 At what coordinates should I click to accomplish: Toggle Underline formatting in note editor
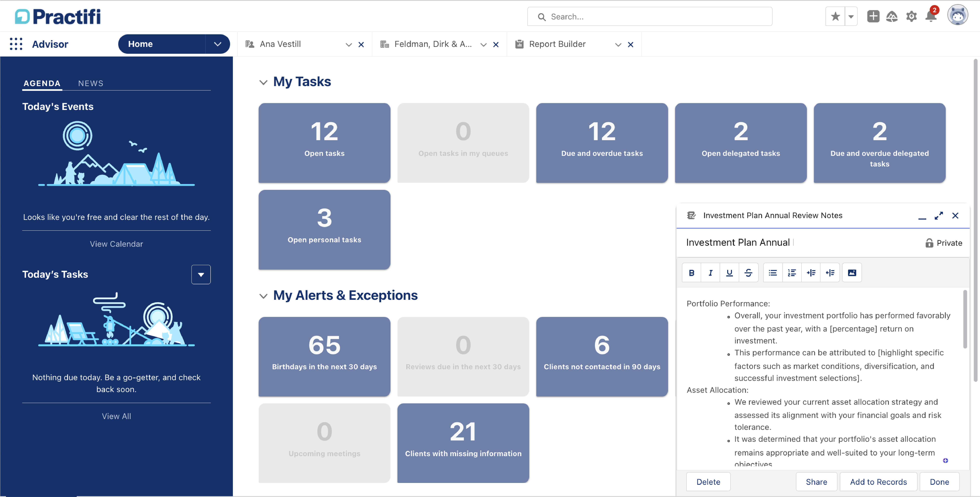point(729,273)
